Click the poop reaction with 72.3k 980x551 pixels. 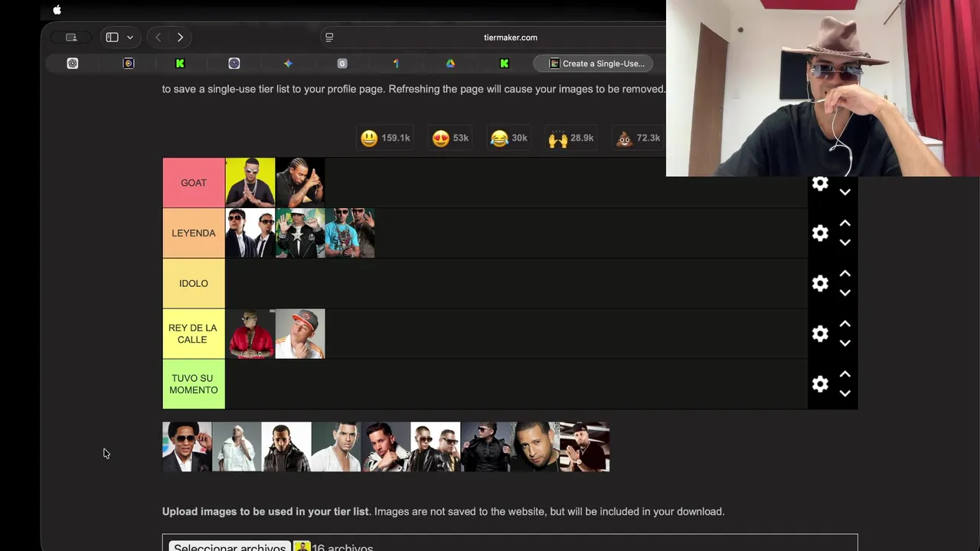tap(639, 138)
